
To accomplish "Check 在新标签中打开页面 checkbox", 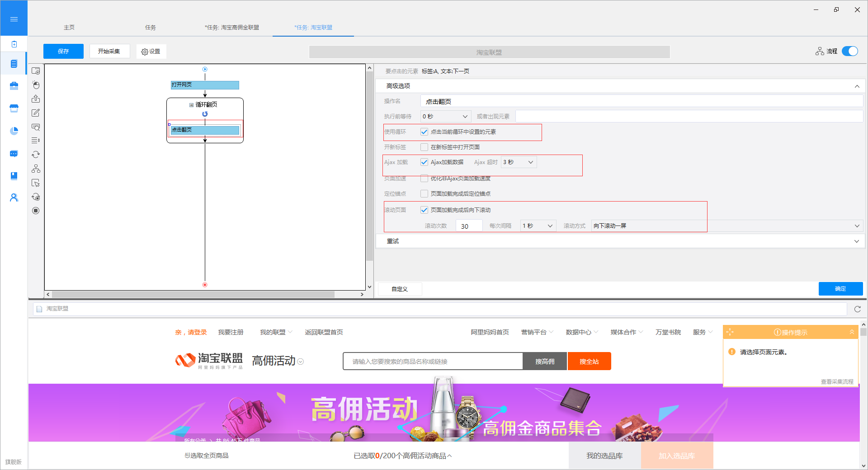I will coord(424,147).
